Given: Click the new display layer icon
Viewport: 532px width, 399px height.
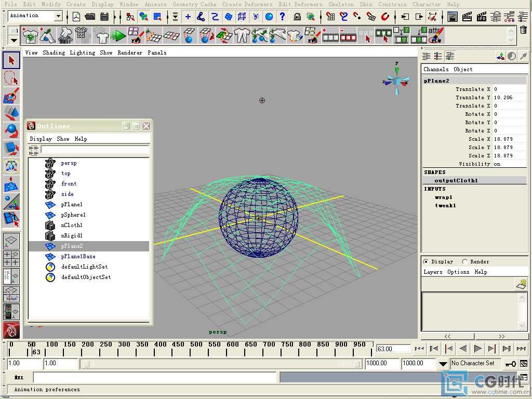Looking at the screenshot, I should (x=521, y=284).
